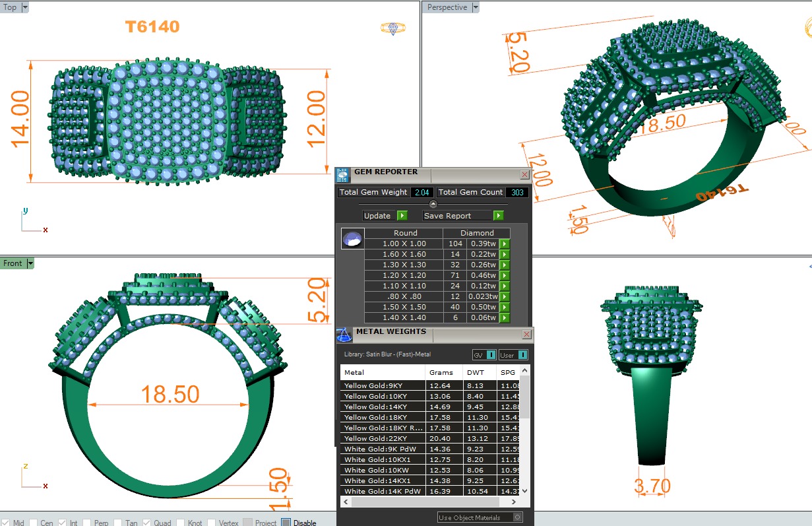Toggle the GV switch in Metal Weights
The width and height of the screenshot is (812, 526).
[x=491, y=355]
